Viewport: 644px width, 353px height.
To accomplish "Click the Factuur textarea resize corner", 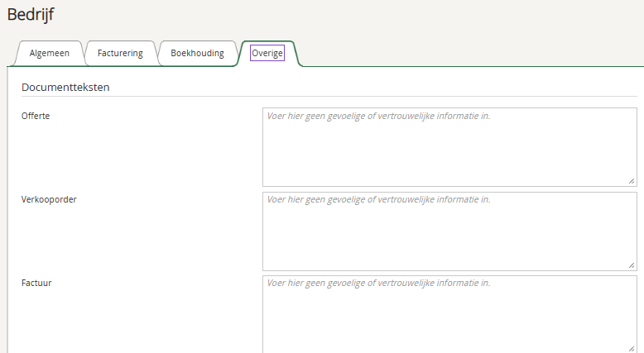I will pos(632,349).
